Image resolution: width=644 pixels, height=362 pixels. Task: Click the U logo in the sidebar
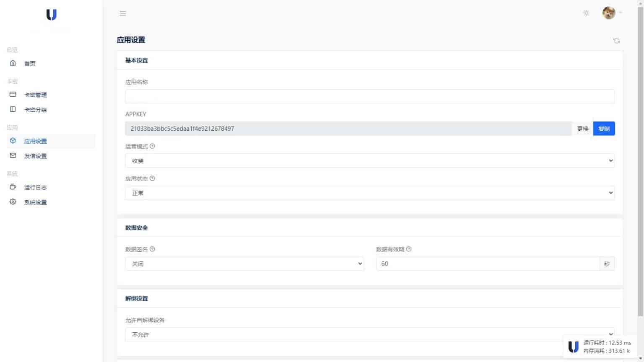coord(51,15)
